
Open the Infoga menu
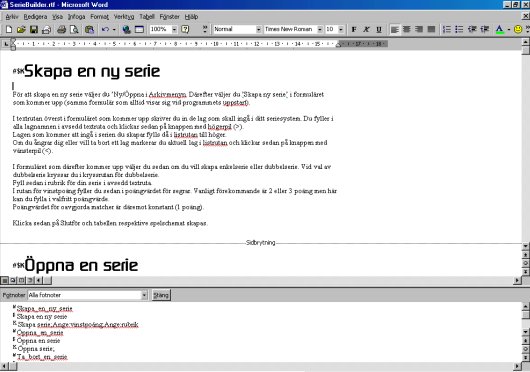tap(76, 17)
